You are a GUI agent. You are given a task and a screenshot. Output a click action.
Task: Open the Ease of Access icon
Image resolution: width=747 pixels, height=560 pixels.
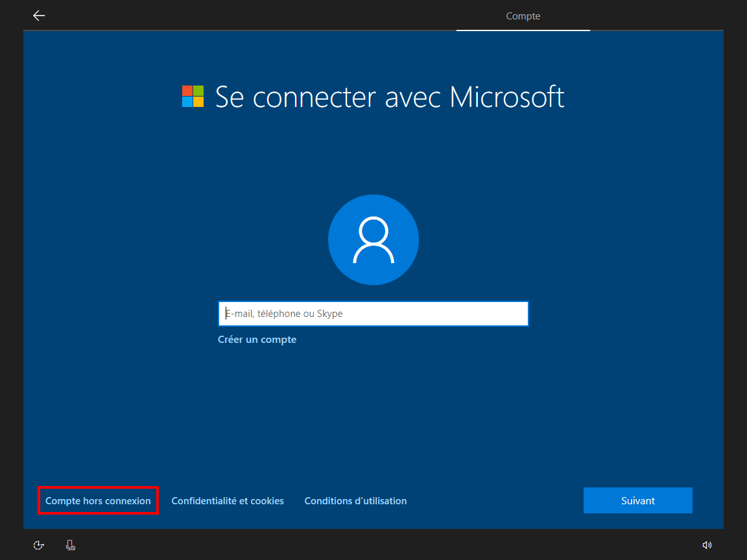(39, 545)
